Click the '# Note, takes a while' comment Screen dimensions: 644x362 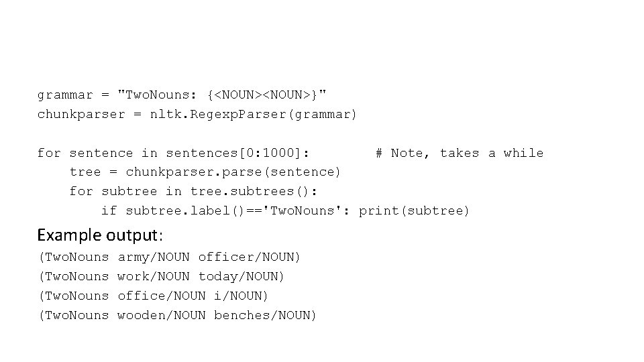pyautogui.click(x=459, y=154)
